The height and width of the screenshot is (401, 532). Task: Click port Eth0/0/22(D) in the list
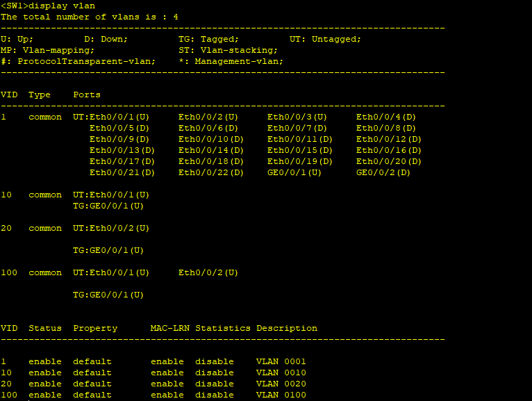click(210, 172)
